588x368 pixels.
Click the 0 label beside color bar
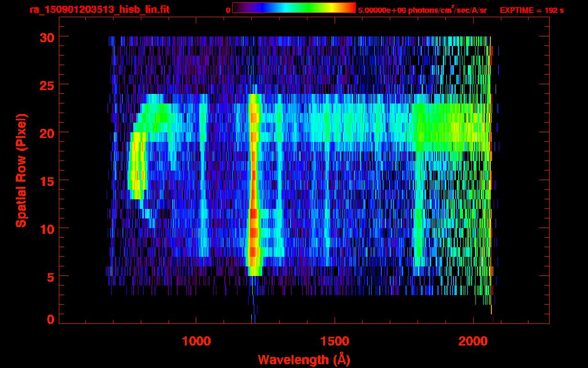[x=228, y=10]
